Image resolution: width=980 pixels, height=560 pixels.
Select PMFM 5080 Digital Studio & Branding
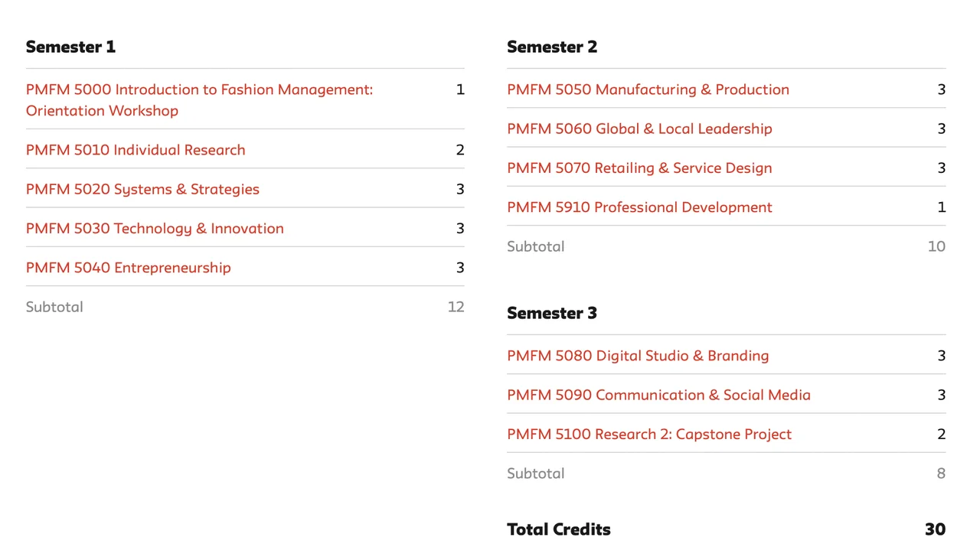(x=638, y=357)
